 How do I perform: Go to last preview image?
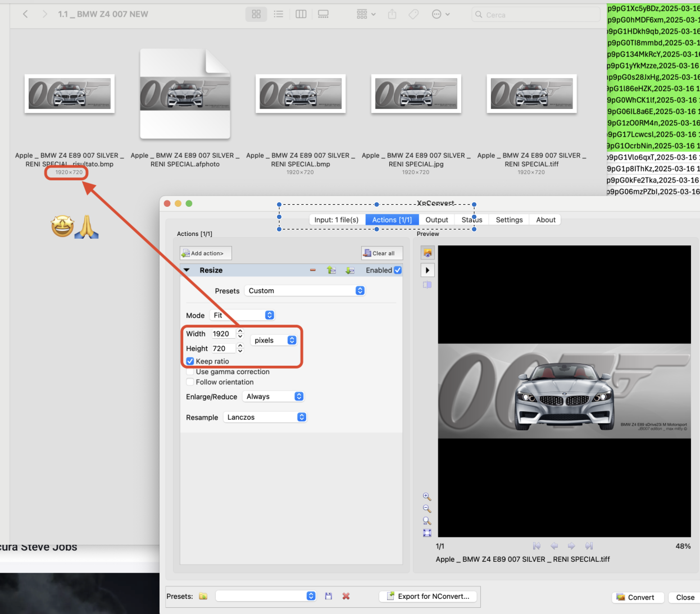(x=589, y=546)
